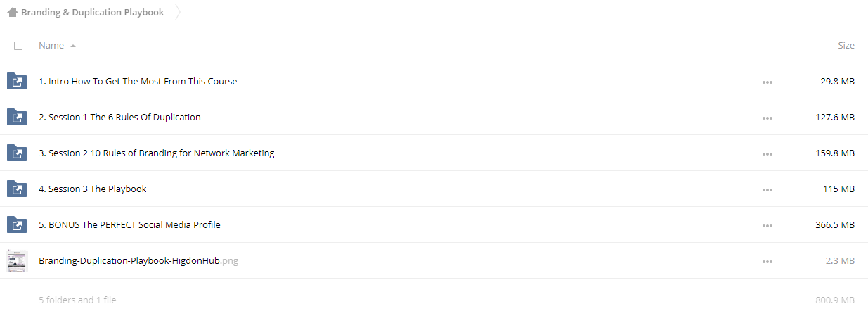Click the name sort ascending arrow
This screenshot has height=323, width=868.
coord(73,46)
